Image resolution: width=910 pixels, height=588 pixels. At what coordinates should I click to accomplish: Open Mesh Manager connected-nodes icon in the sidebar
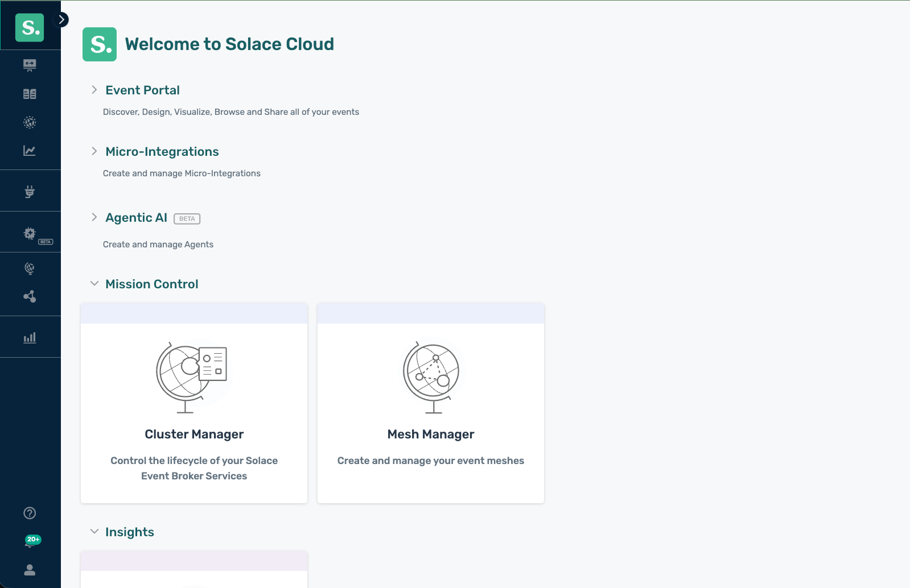click(x=30, y=296)
